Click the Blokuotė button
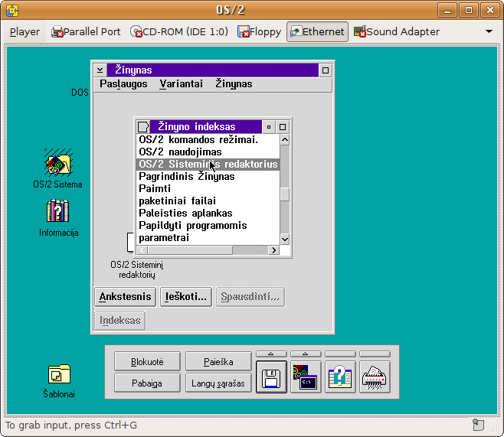 (147, 362)
